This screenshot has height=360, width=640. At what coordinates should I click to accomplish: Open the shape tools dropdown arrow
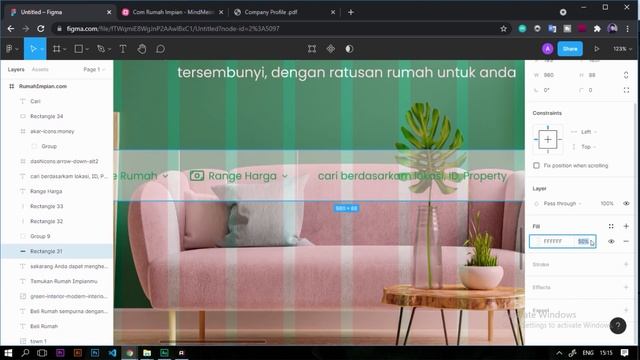[x=87, y=49]
